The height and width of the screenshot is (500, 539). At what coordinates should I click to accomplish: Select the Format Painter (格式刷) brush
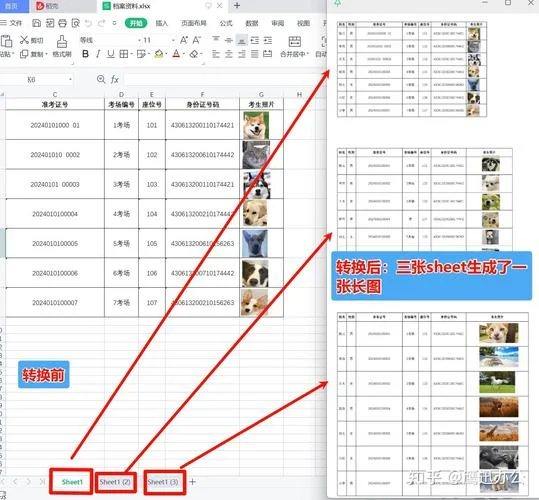[62, 42]
